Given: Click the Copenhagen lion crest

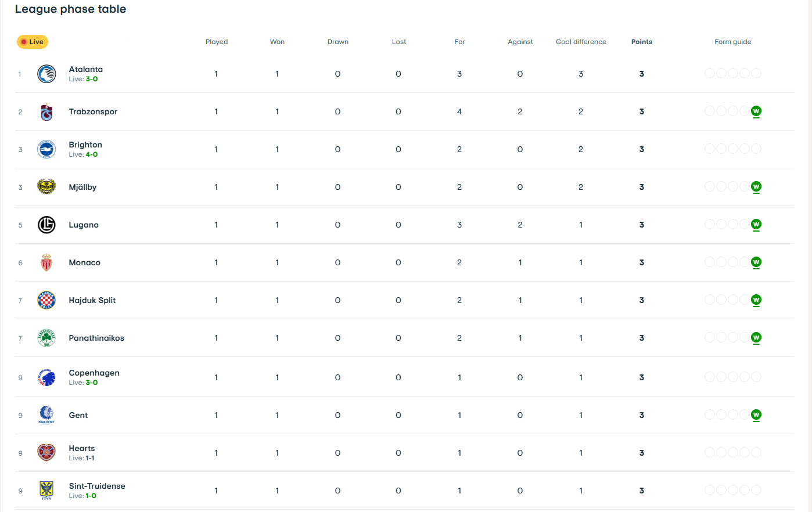Looking at the screenshot, I should point(46,377).
